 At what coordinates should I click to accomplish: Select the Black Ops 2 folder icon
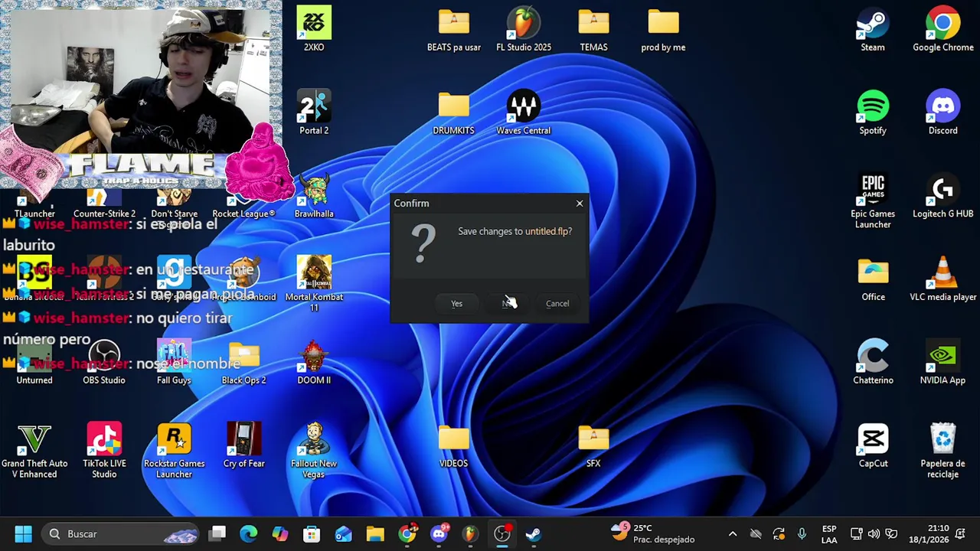tap(244, 362)
